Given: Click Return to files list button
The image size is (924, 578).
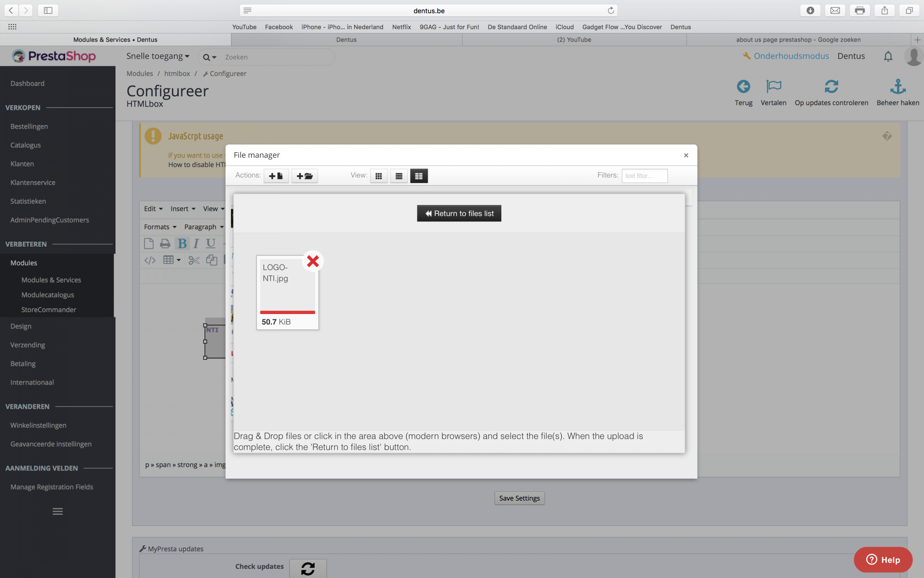Looking at the screenshot, I should [459, 213].
